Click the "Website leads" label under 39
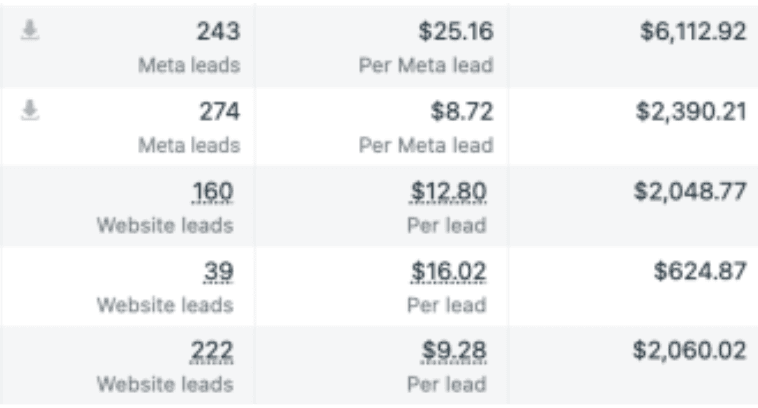Image resolution: width=758 pixels, height=408 pixels. (165, 305)
